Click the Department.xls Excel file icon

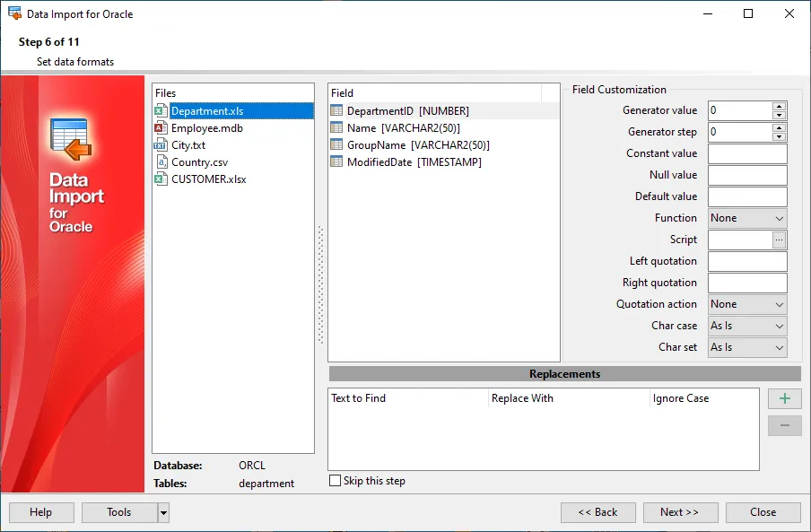pos(161,110)
